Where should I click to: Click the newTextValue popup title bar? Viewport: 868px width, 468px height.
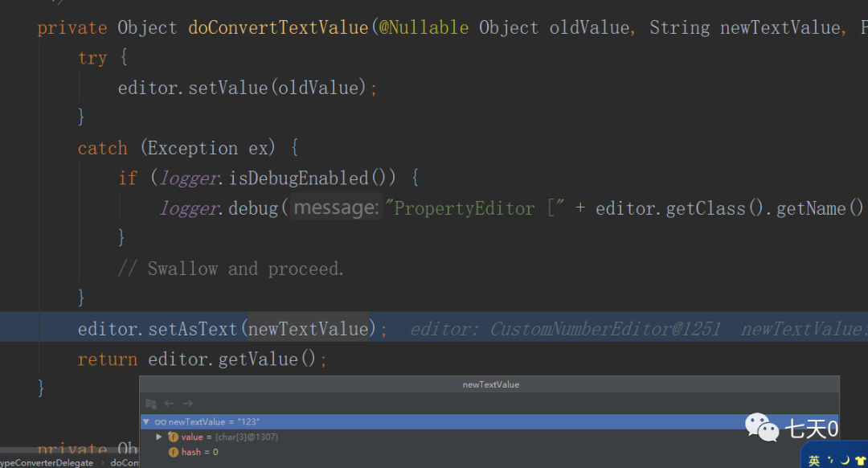click(x=489, y=384)
